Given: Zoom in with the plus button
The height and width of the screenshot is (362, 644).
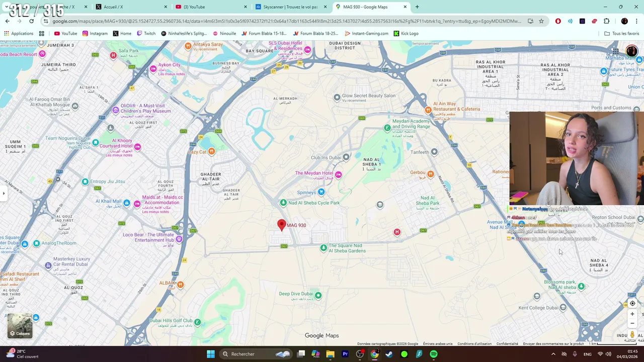Looking at the screenshot, I should coord(632,314).
